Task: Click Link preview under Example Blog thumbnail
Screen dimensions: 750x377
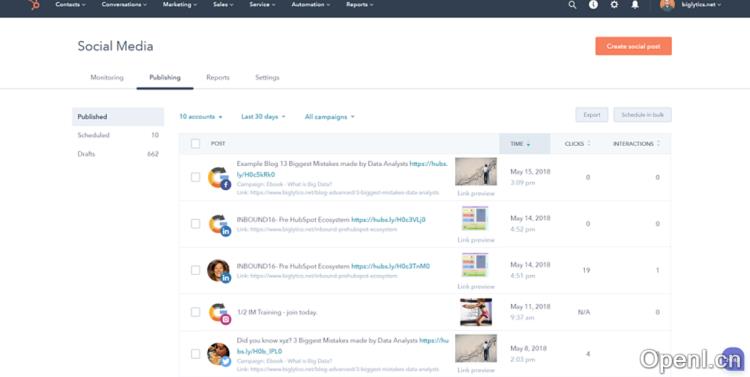Action: (x=476, y=194)
